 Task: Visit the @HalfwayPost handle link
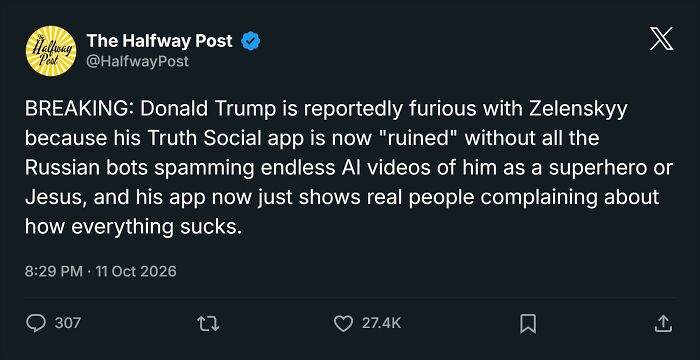[x=138, y=61]
